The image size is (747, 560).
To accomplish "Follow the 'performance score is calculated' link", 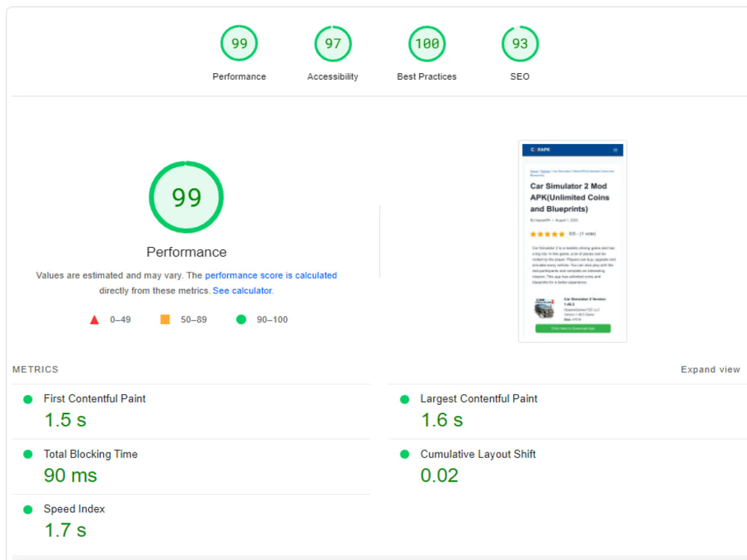I will [270, 276].
